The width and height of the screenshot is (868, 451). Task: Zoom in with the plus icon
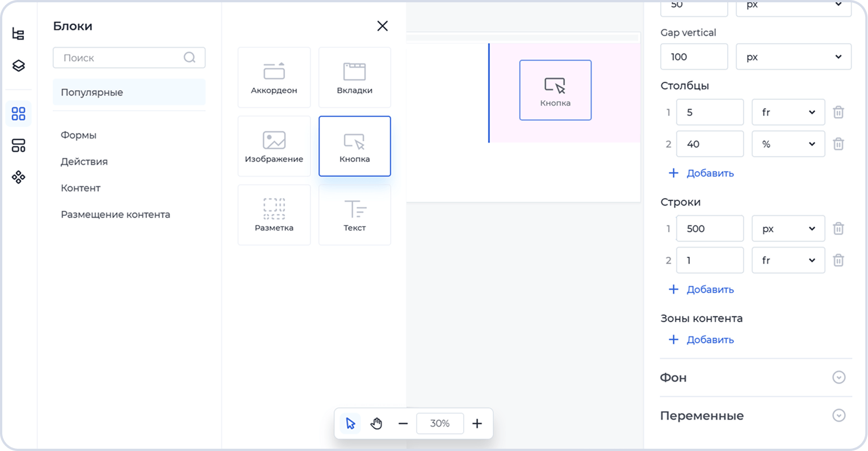tap(477, 423)
